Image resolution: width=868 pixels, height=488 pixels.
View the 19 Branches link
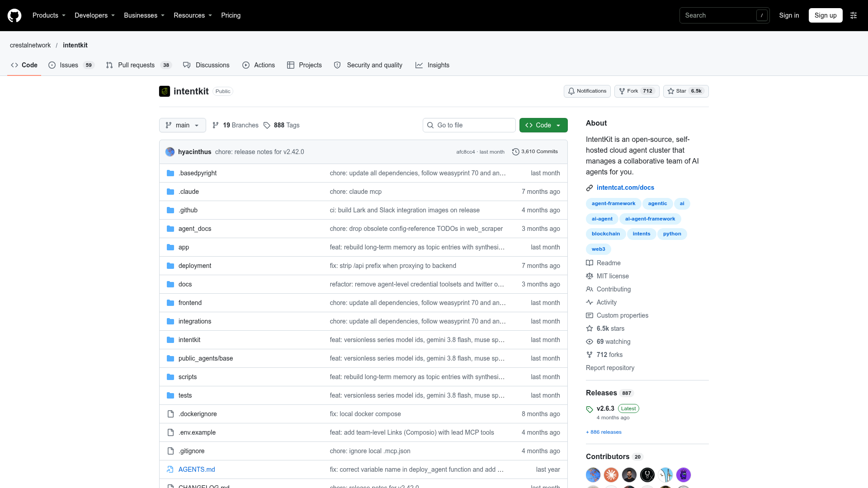pyautogui.click(x=235, y=125)
